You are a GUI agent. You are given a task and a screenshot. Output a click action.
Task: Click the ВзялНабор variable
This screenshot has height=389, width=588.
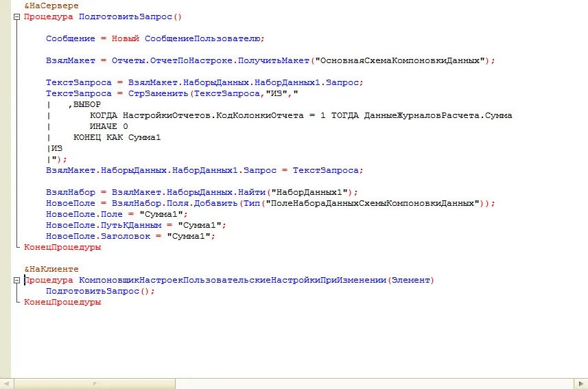click(71, 192)
